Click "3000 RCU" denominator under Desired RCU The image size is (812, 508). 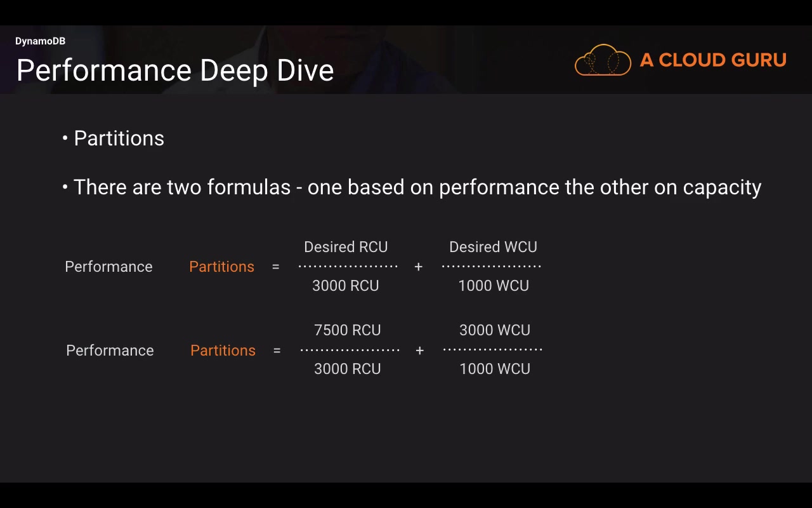point(346,286)
